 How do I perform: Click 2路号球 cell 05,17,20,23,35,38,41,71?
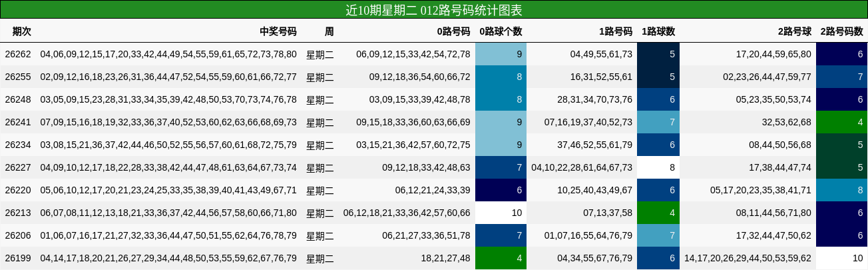761,190
